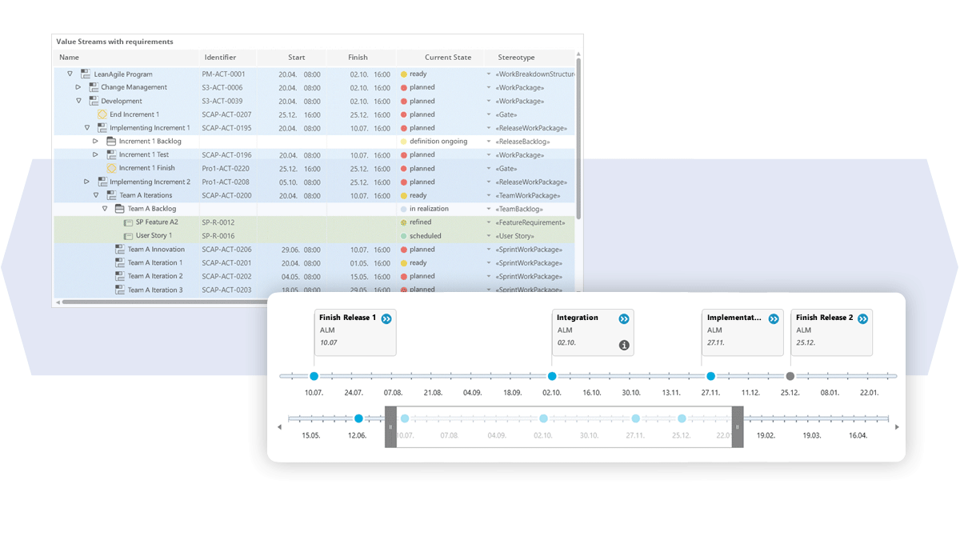Click the forward arrow icon on Finish Release 1

coord(386,318)
